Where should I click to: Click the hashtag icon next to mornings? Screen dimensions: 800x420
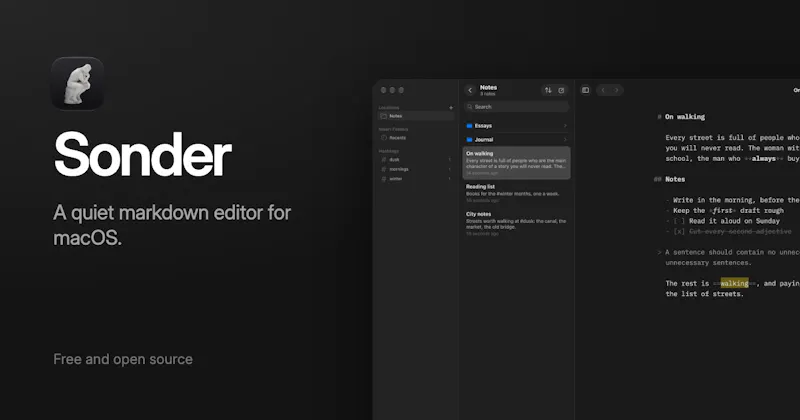(384, 169)
